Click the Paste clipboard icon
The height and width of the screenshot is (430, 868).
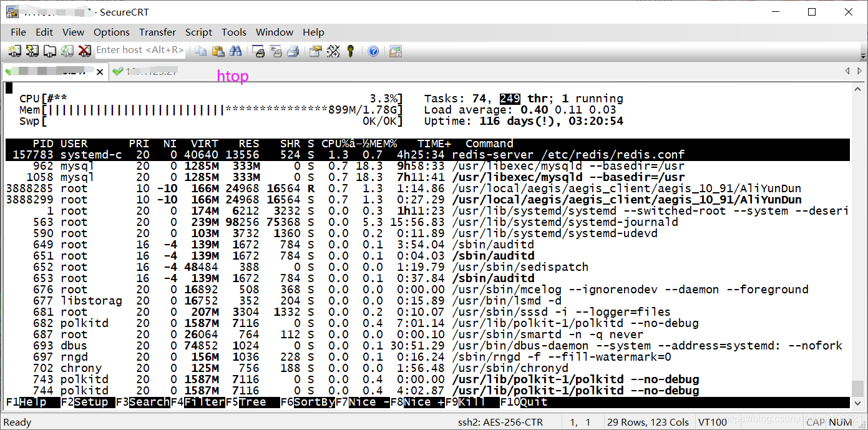tap(218, 51)
